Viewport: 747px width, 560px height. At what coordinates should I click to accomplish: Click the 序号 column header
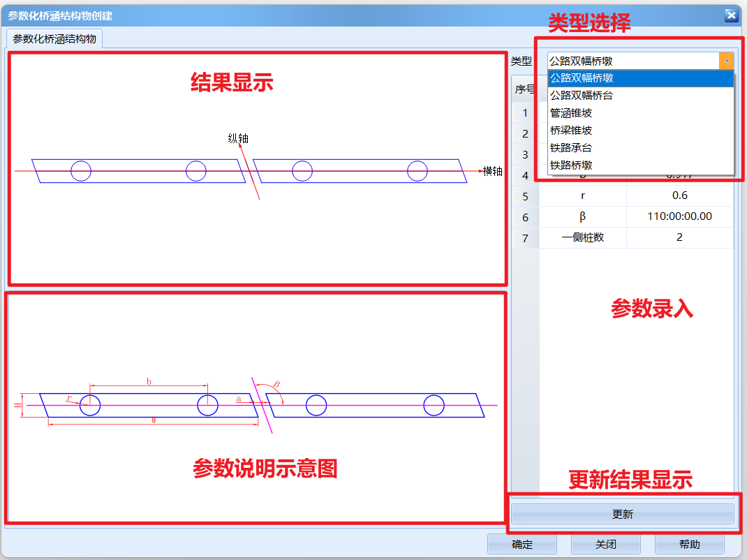click(525, 89)
